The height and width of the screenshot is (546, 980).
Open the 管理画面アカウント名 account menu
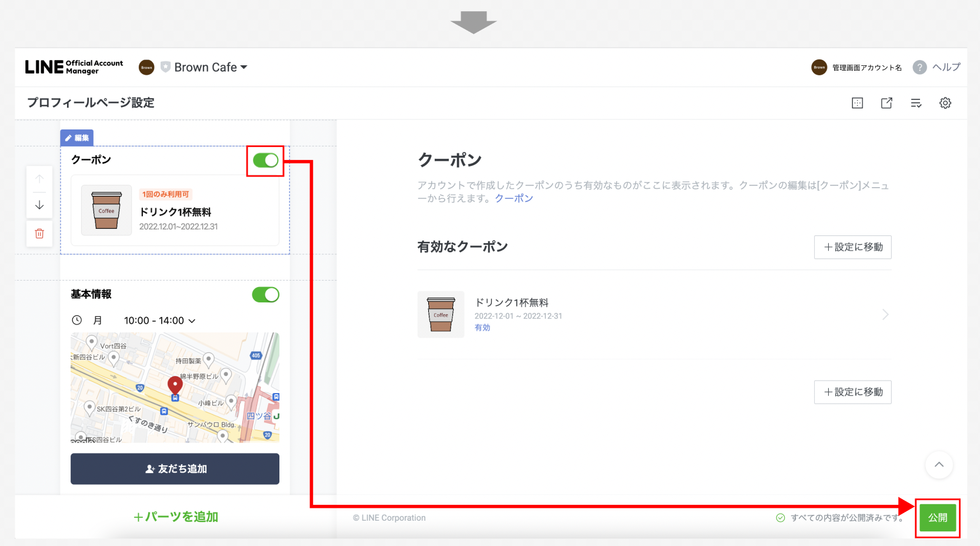coord(856,68)
